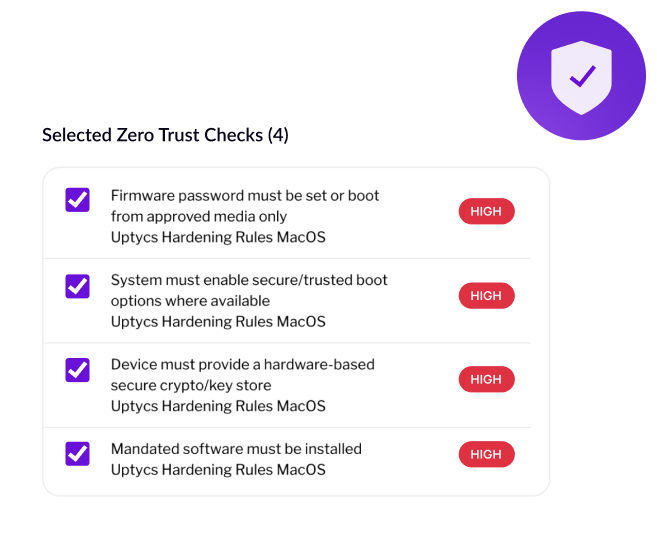
Task: Open Uptycs Hardening Rules MacOS under crypto/key store
Action: click(218, 406)
